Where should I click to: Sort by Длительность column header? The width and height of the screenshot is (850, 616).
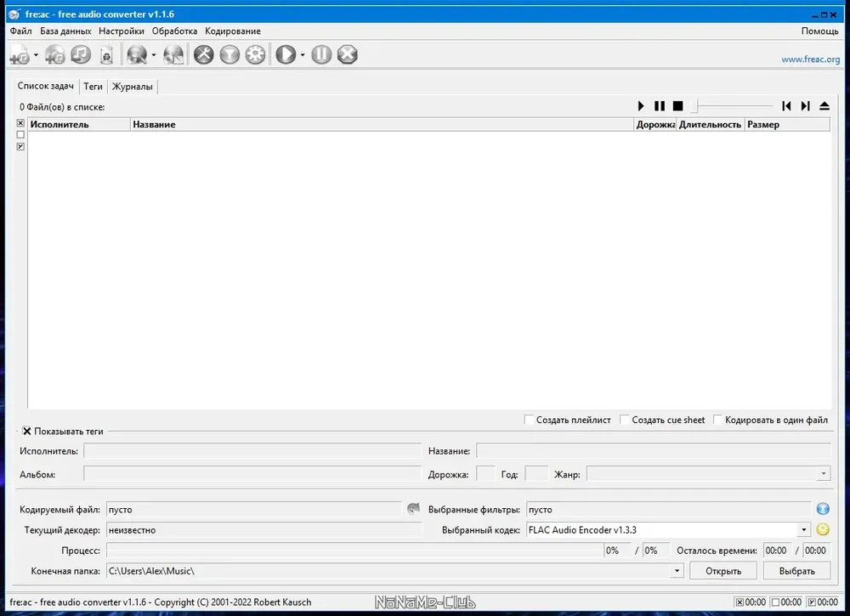point(711,125)
